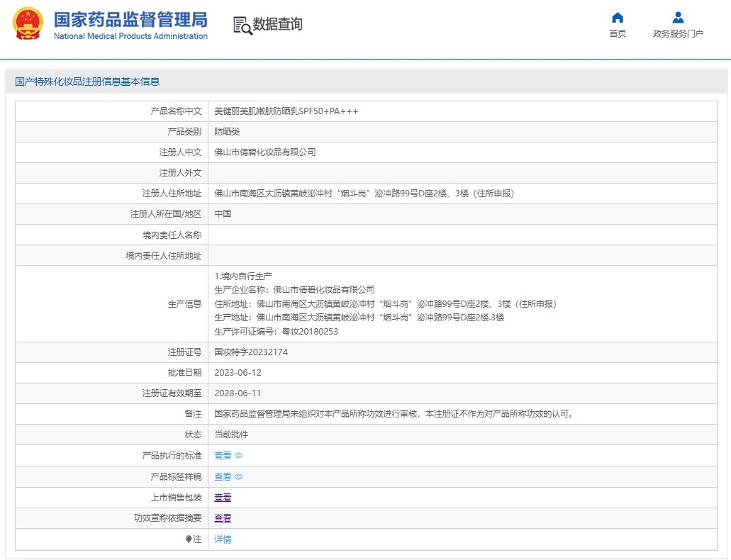The image size is (731, 560).
Task: Click the registration number 国妆特字20232174
Action: [x=251, y=352]
